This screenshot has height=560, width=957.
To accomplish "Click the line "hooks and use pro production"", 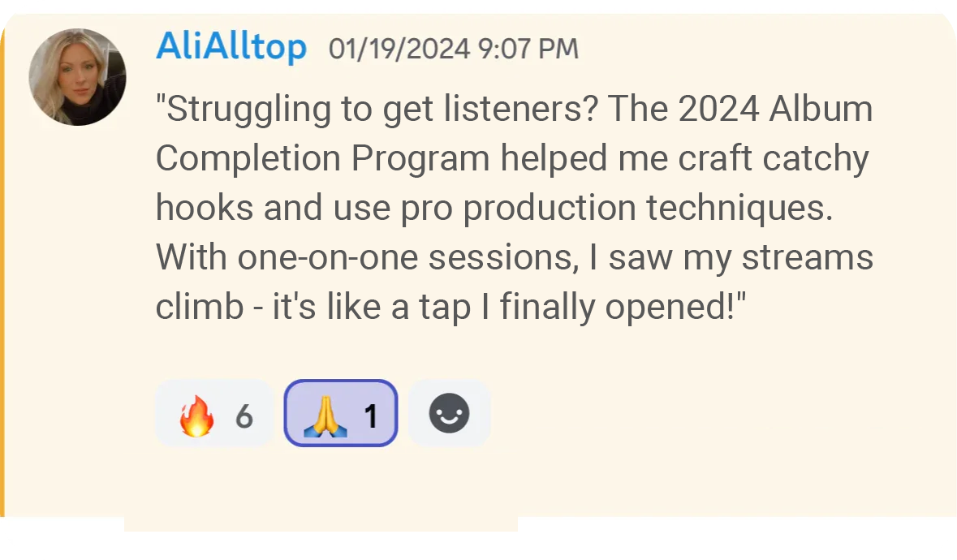I will [x=396, y=208].
